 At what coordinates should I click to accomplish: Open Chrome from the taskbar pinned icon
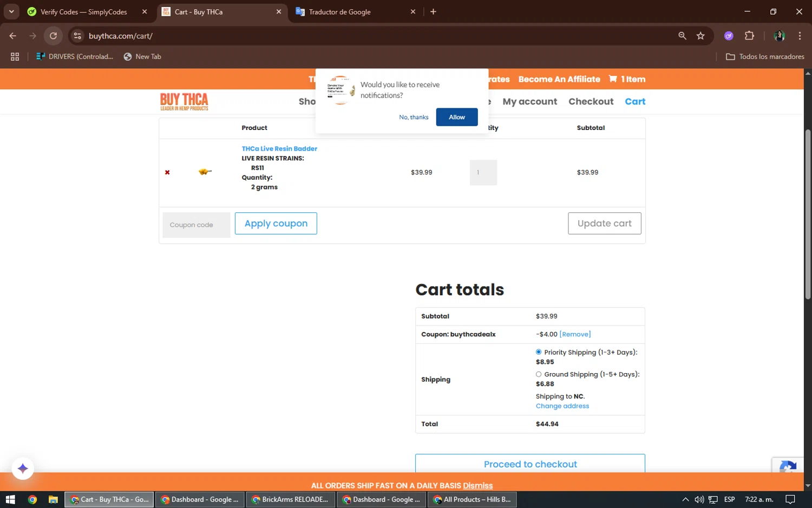click(x=32, y=499)
